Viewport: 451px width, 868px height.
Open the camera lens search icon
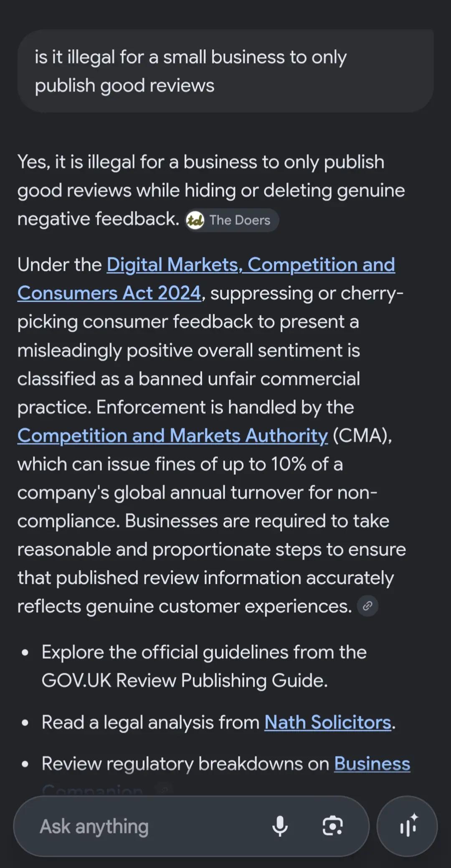click(333, 826)
